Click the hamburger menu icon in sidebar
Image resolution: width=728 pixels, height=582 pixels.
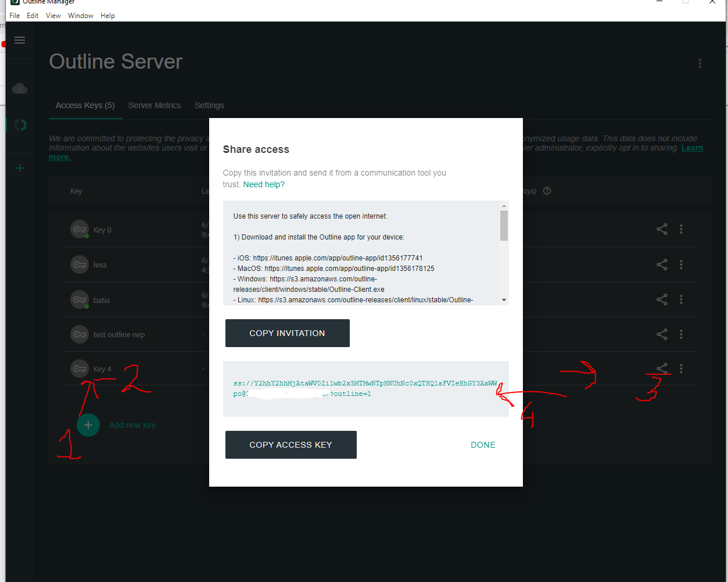pos(20,40)
